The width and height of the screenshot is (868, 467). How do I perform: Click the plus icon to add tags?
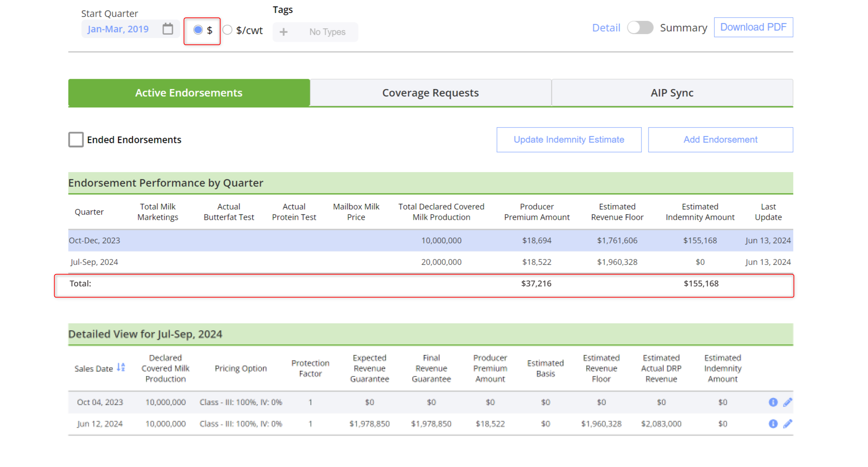tap(284, 32)
